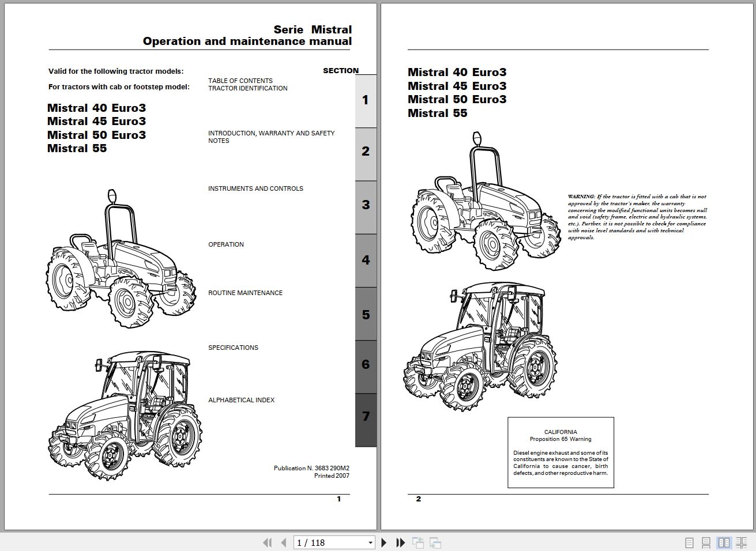The image size is (756, 551).
Task: Jump to the last page
Action: point(401,542)
